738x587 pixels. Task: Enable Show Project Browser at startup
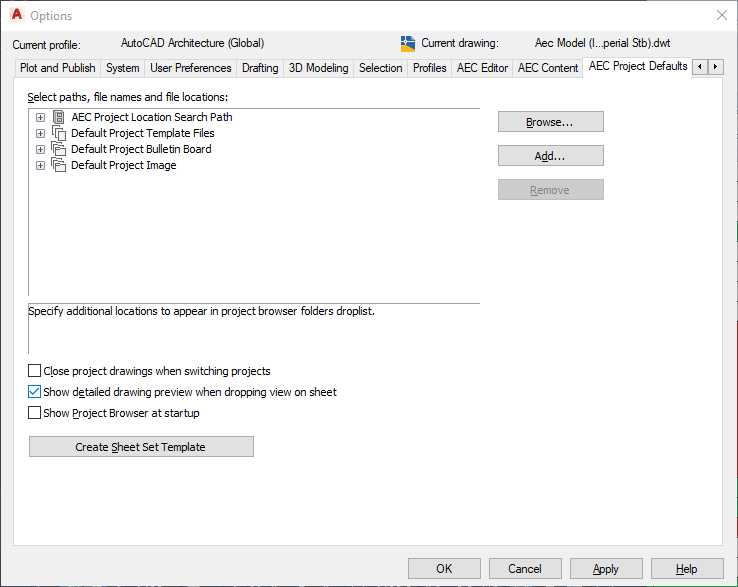[x=34, y=413]
